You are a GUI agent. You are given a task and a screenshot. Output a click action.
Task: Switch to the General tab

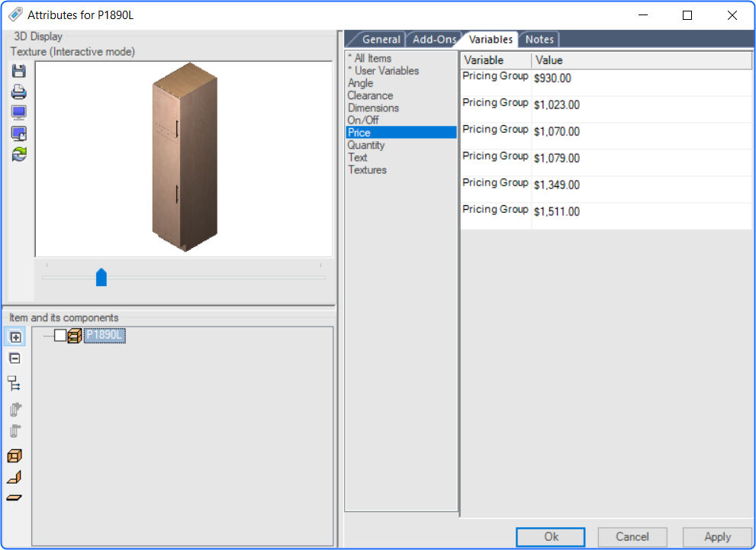point(381,40)
